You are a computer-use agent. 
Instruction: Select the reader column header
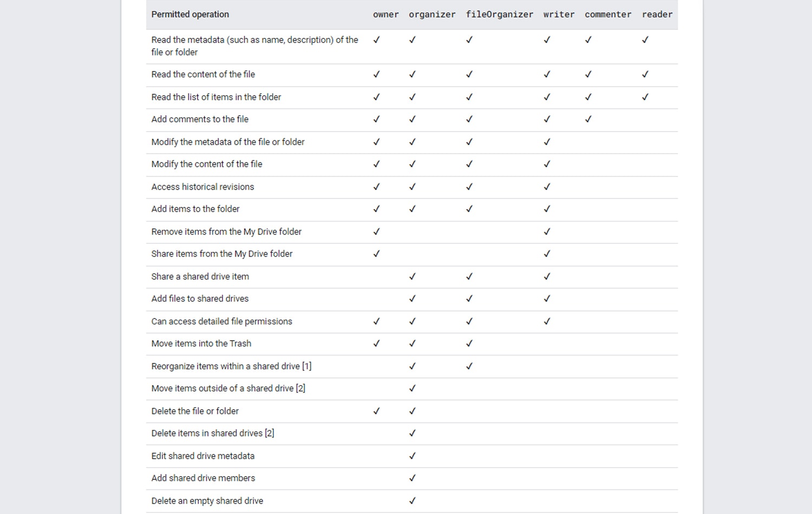coord(657,15)
